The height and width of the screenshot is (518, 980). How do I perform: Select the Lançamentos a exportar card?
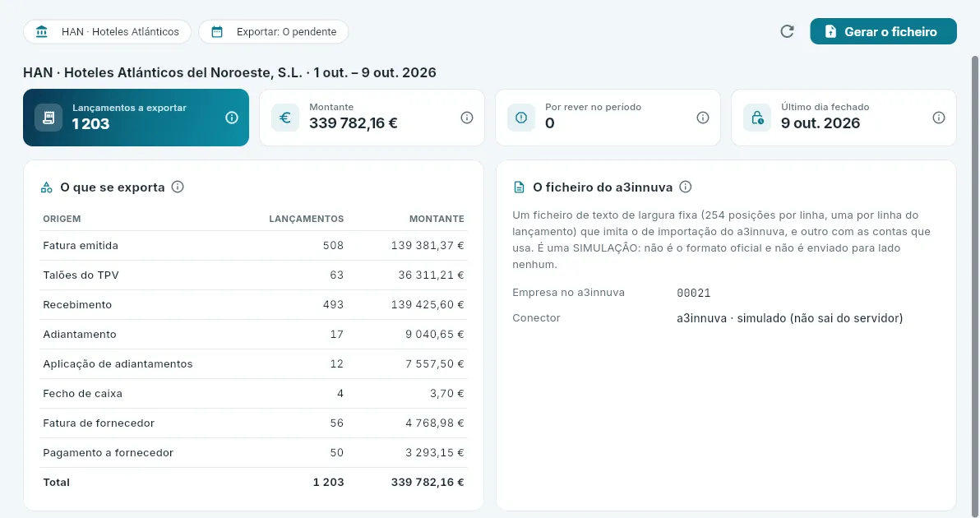136,118
